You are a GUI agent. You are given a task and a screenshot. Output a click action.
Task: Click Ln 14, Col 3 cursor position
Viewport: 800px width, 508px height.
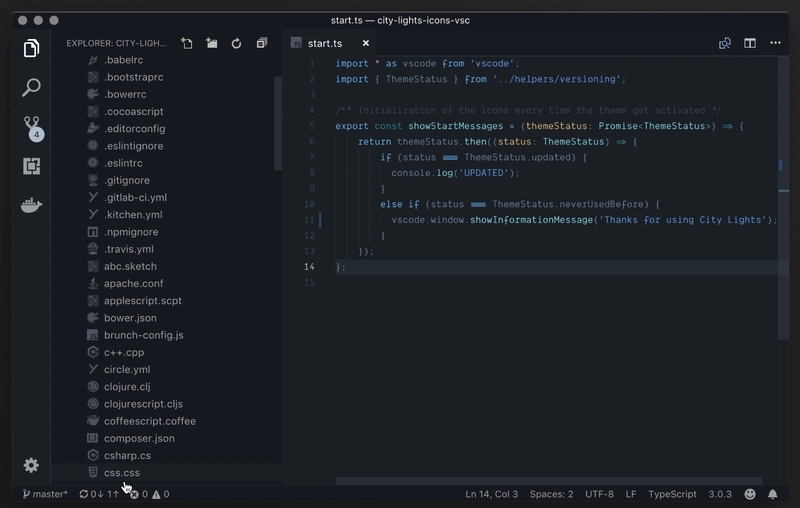491,494
